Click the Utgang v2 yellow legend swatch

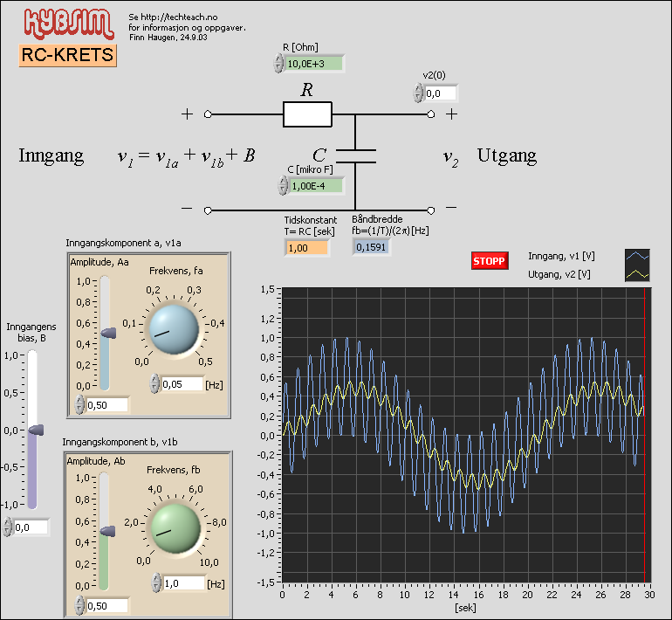638,274
